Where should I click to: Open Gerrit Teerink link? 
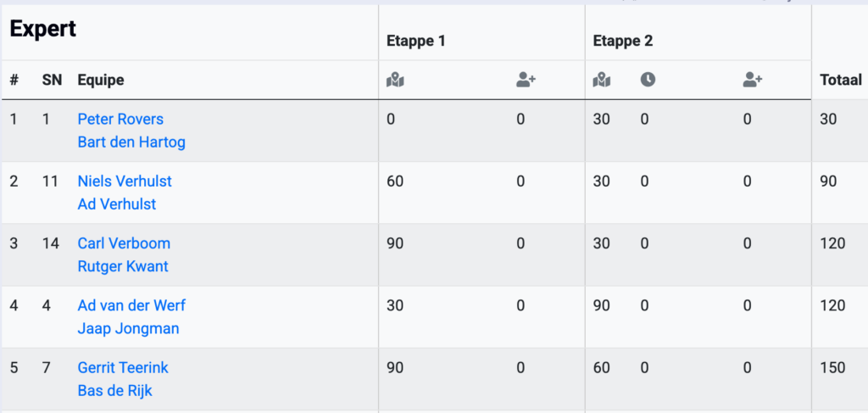coord(123,367)
